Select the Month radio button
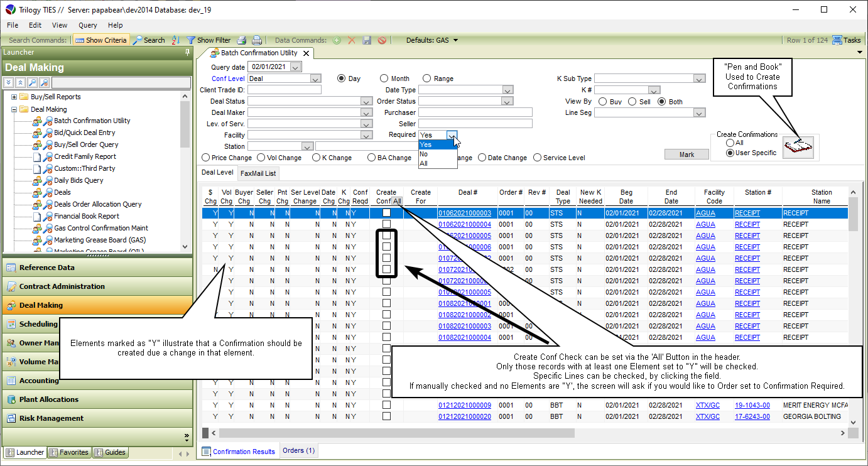 pos(384,79)
